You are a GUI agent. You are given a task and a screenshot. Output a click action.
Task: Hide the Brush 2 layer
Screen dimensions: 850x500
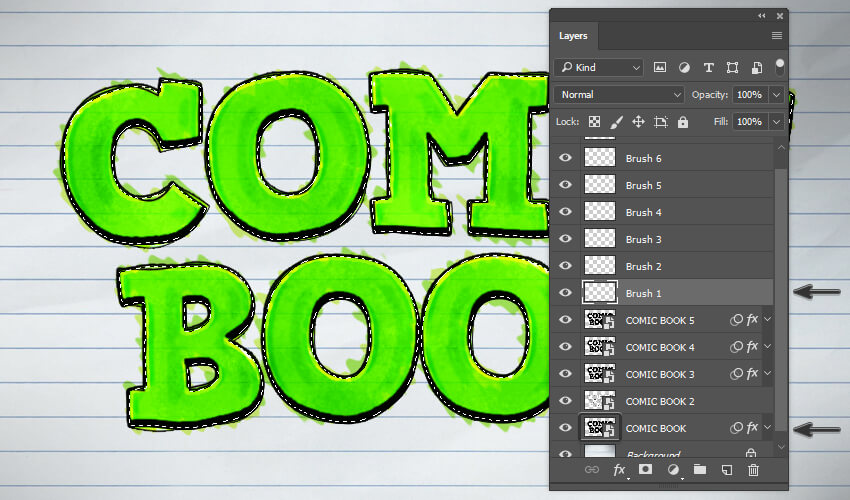(x=565, y=266)
